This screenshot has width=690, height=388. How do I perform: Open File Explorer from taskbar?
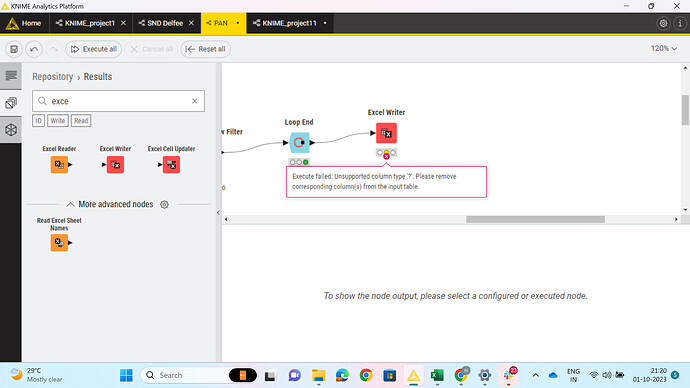point(319,375)
